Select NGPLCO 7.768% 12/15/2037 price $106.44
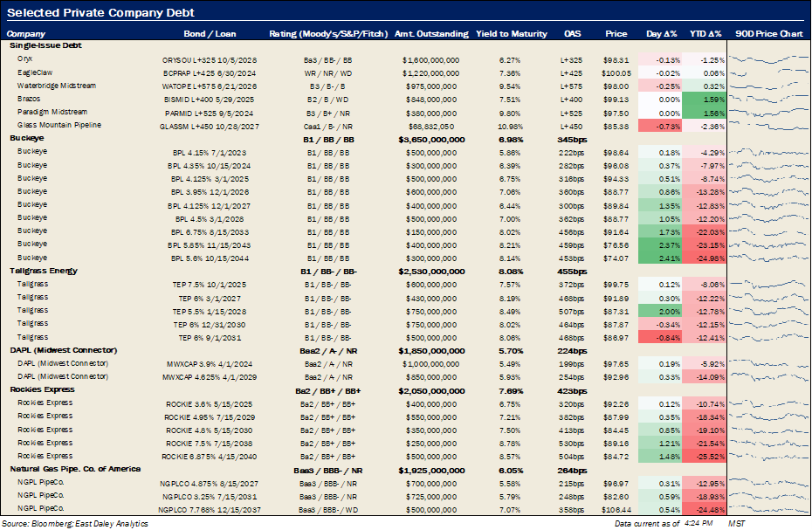The height and width of the screenshot is (530, 812). (x=616, y=510)
